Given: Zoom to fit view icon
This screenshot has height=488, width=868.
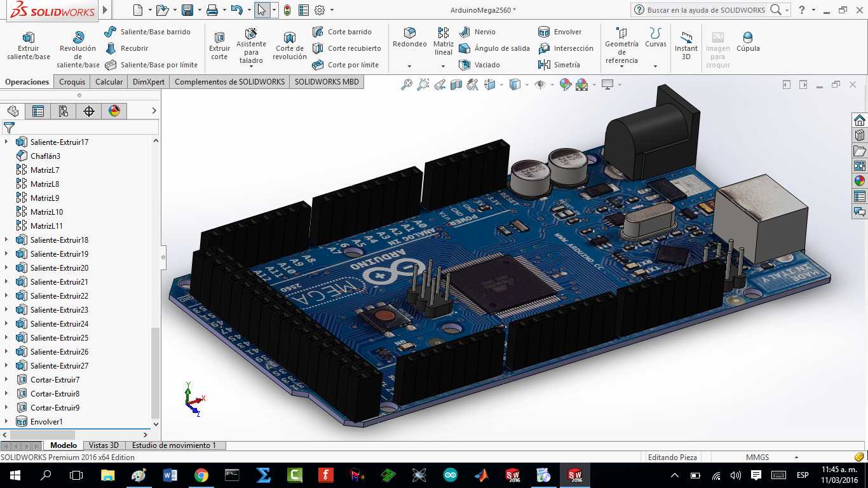Looking at the screenshot, I should point(407,85).
